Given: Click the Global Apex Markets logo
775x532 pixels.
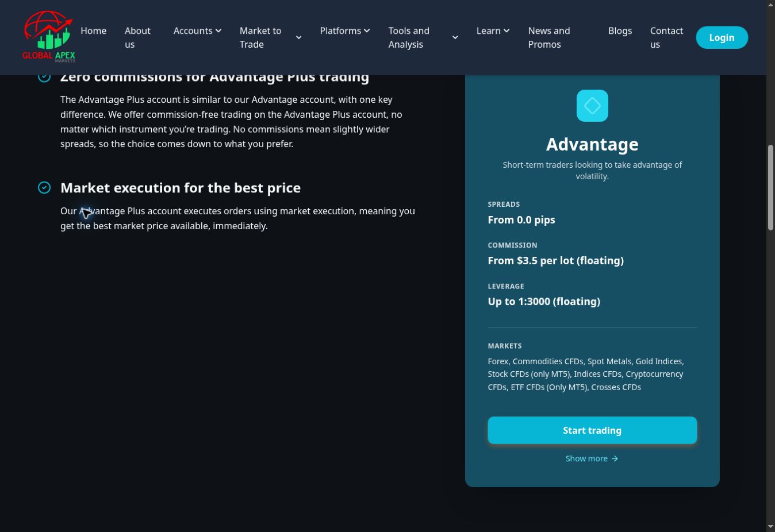Looking at the screenshot, I should click(x=49, y=37).
